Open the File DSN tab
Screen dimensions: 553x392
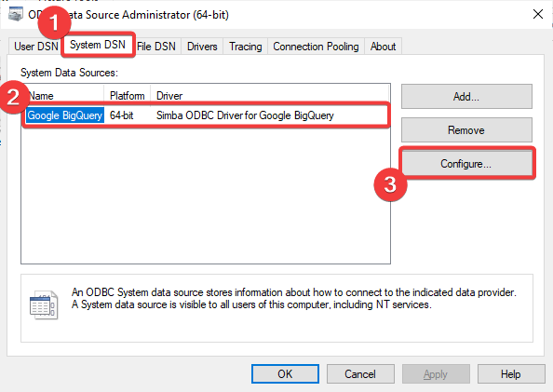156,47
